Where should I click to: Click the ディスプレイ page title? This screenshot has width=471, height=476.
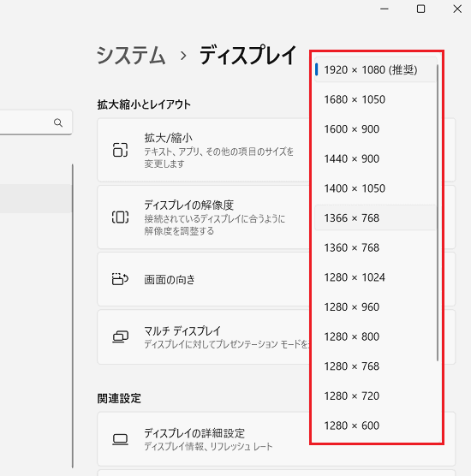(247, 56)
